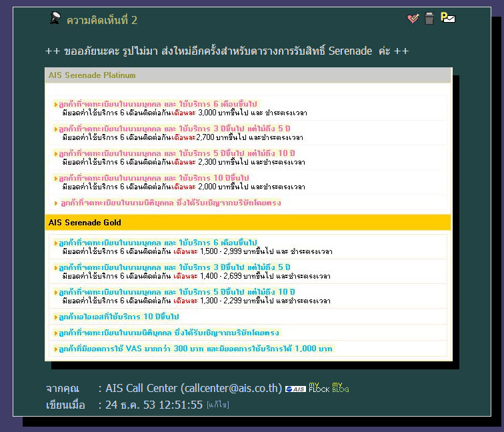
Task: Click the AIS Serenade Platinum header
Action: pos(248,75)
